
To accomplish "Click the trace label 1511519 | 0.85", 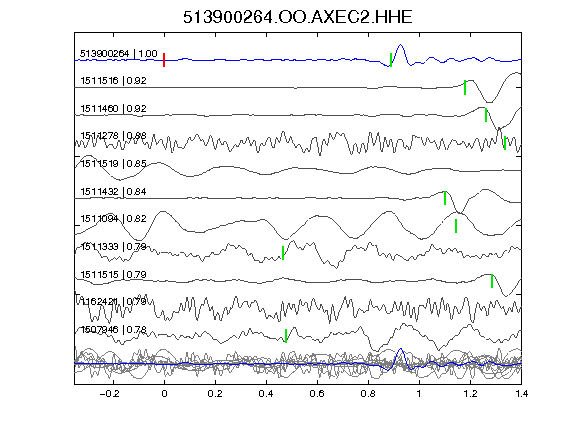I will pos(113,163).
